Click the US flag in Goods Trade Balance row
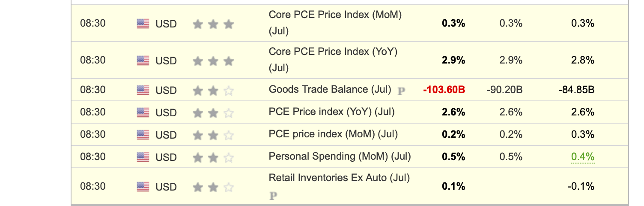 143,90
